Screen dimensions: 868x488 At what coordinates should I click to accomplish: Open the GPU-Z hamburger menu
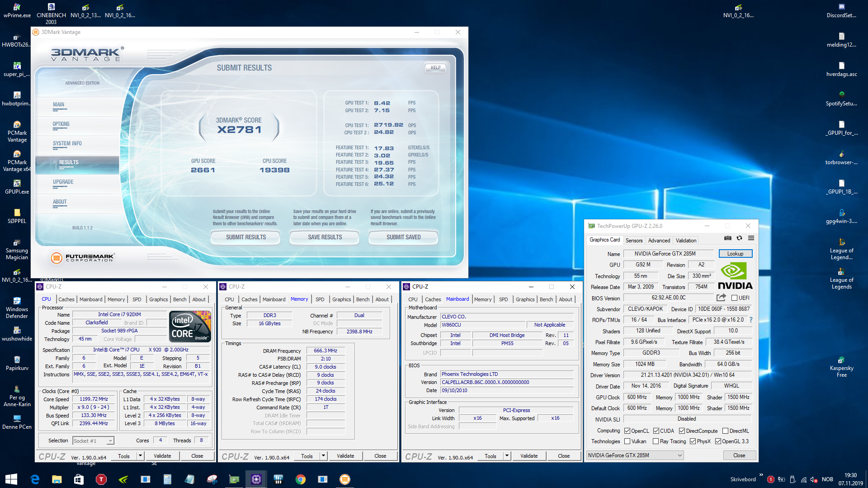(751, 238)
